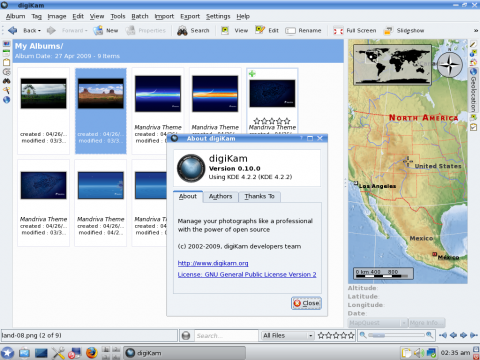480x360 pixels.
Task: Click the filter status indicator light
Action: [x=186, y=336]
